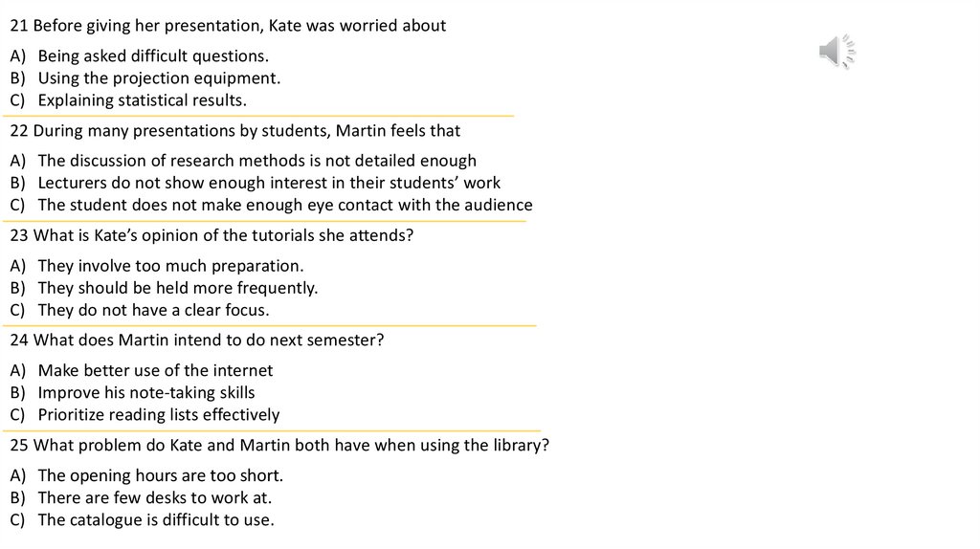Pick the 'eye contact with the audience' option

tap(285, 205)
